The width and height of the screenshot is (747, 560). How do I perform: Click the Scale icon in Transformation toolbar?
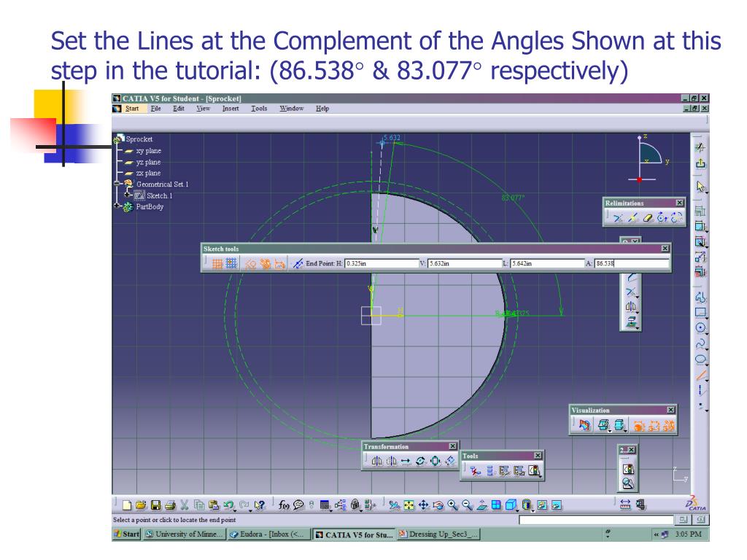(x=435, y=461)
